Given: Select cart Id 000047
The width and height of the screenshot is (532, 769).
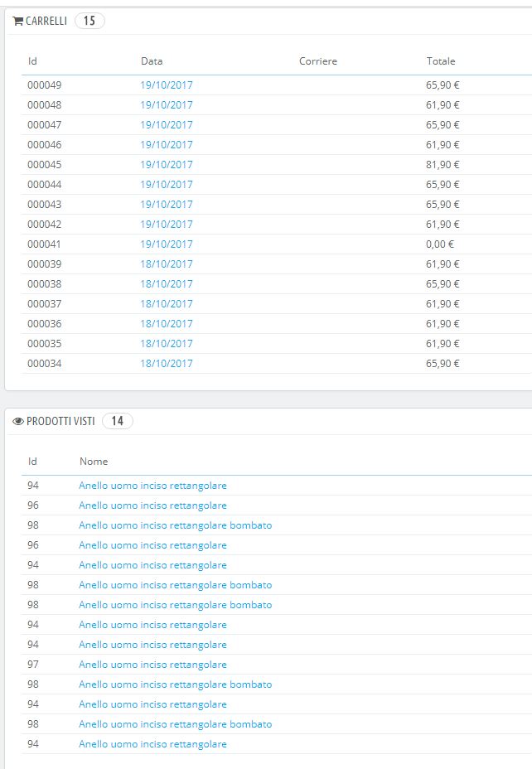Looking at the screenshot, I should (45, 125).
